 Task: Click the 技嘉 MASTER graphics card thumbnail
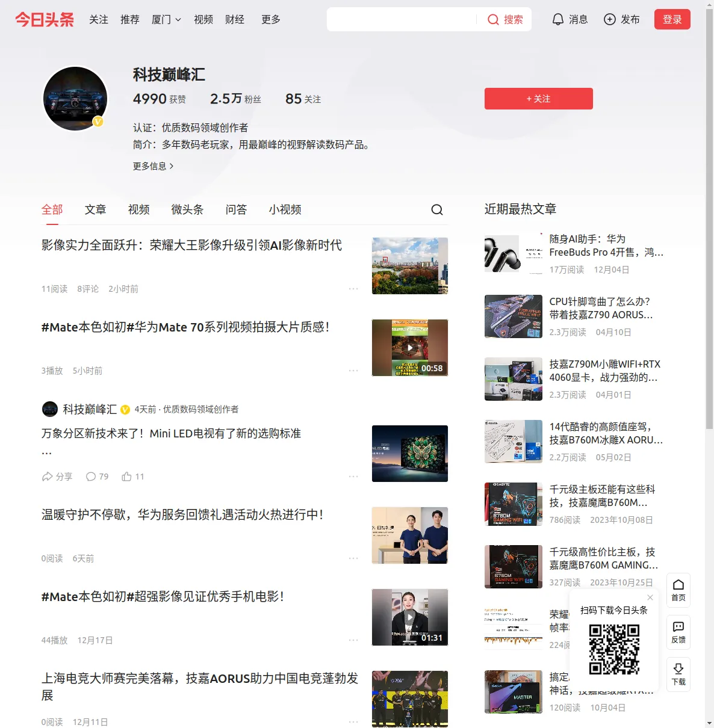[x=514, y=692]
